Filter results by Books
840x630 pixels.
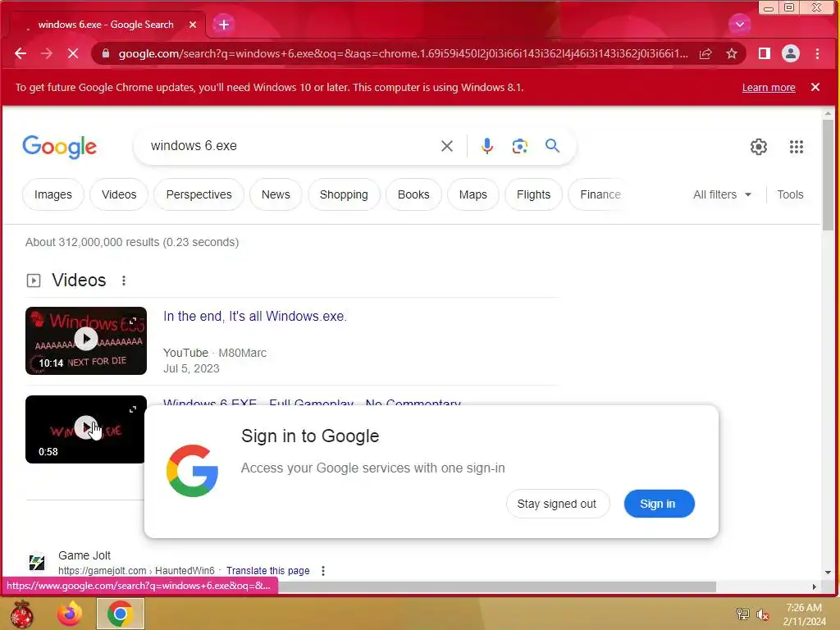tap(413, 194)
